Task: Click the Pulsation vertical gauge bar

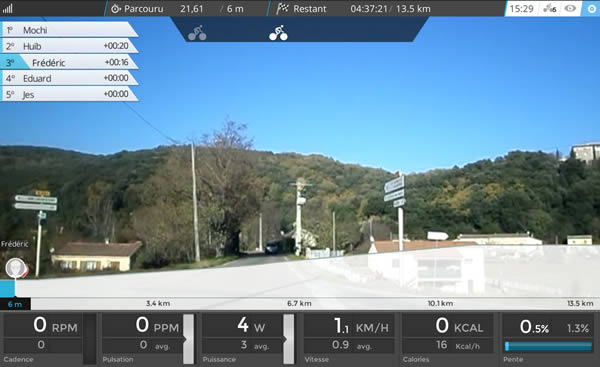Action: pos(188,339)
